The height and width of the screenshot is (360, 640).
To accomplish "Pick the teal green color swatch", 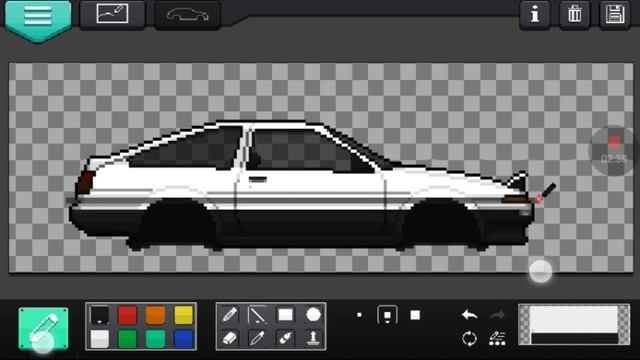I will coord(156,339).
